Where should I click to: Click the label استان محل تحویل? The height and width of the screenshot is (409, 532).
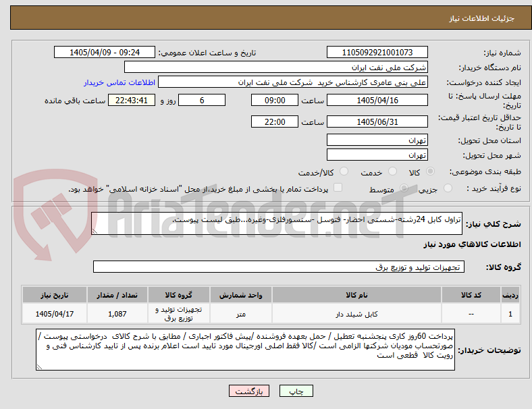point(489,140)
